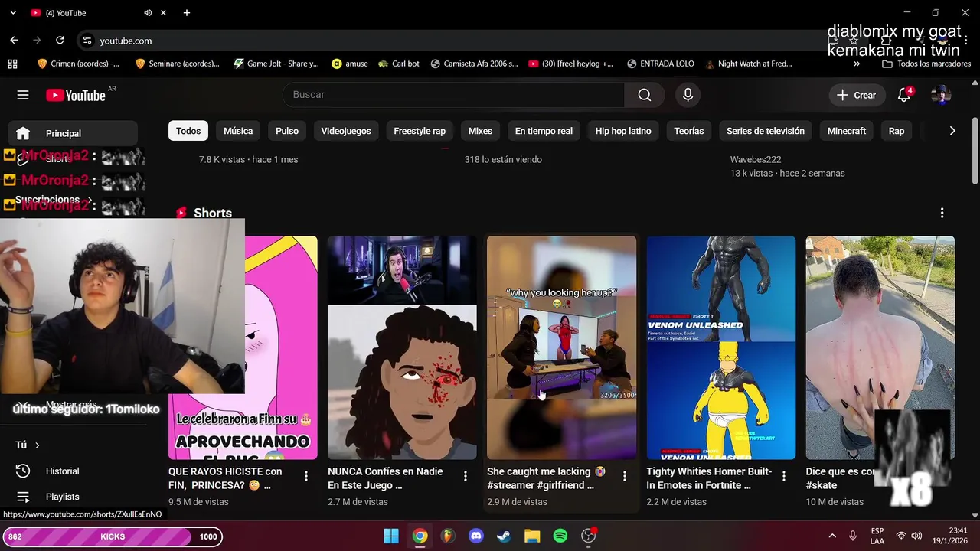
Task: Open the YouTube hamburger guide menu
Action: click(x=23, y=95)
